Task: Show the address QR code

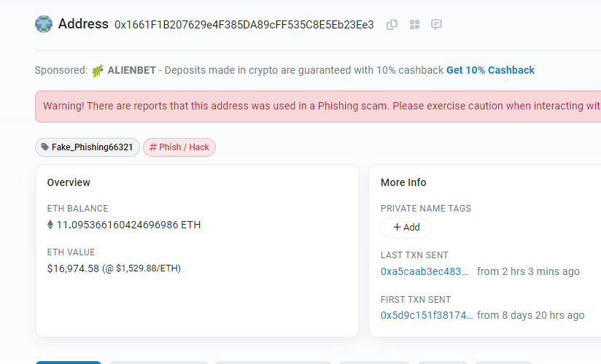Action: click(x=414, y=25)
